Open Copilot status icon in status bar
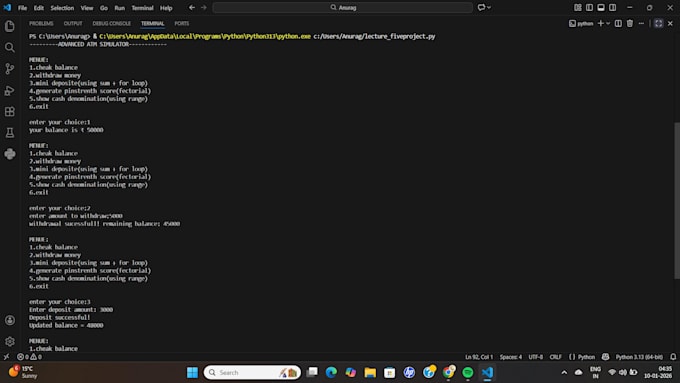 [605, 357]
